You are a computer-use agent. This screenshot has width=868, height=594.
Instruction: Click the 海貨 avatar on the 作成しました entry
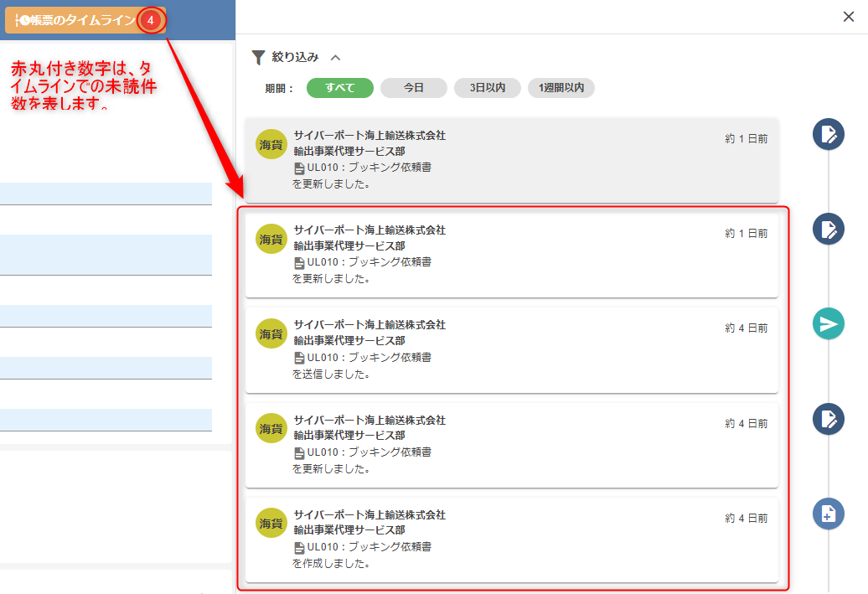271,523
